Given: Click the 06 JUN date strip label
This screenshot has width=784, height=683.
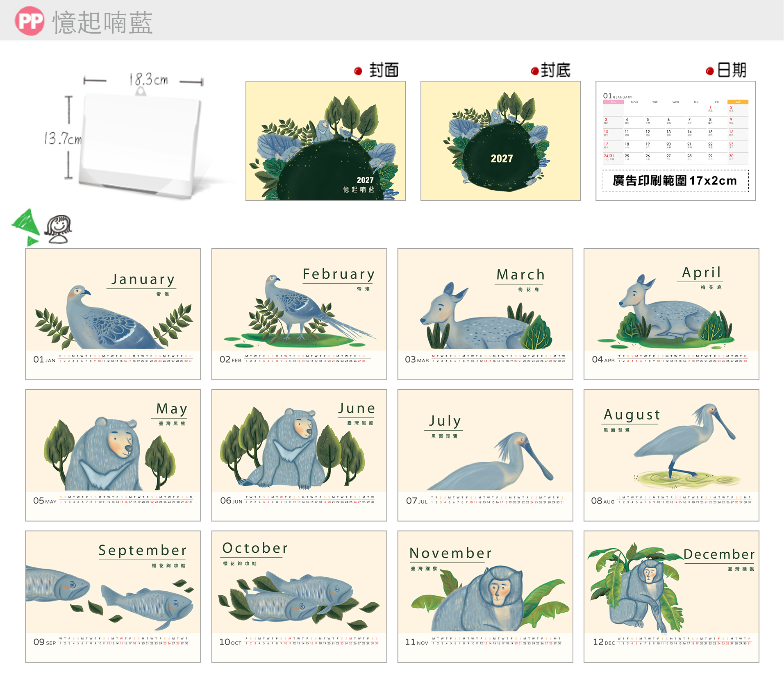Looking at the screenshot, I should [231, 501].
